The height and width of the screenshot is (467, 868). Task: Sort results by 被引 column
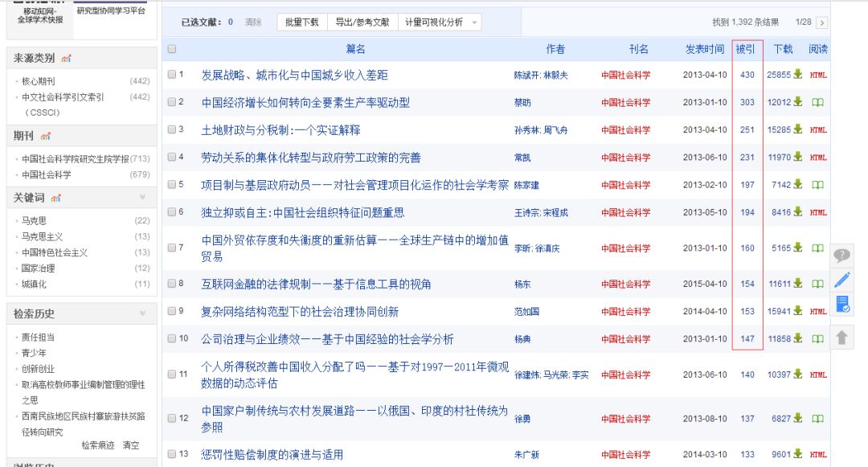pos(745,49)
